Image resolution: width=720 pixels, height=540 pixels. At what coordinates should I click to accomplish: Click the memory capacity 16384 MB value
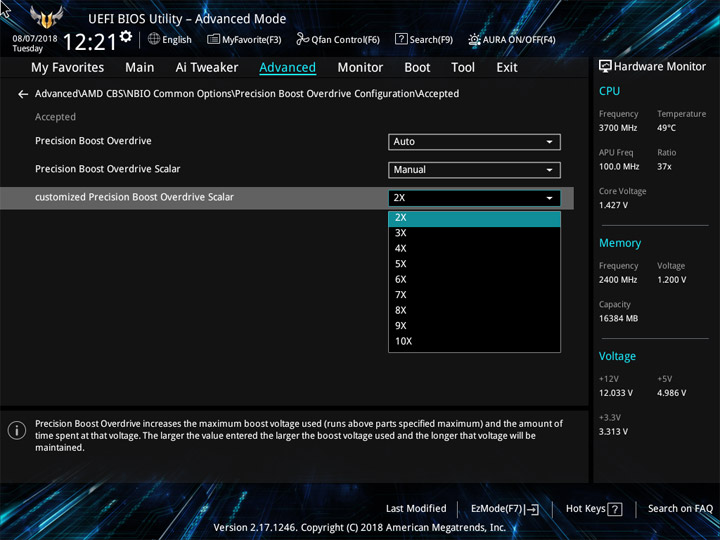point(618,319)
